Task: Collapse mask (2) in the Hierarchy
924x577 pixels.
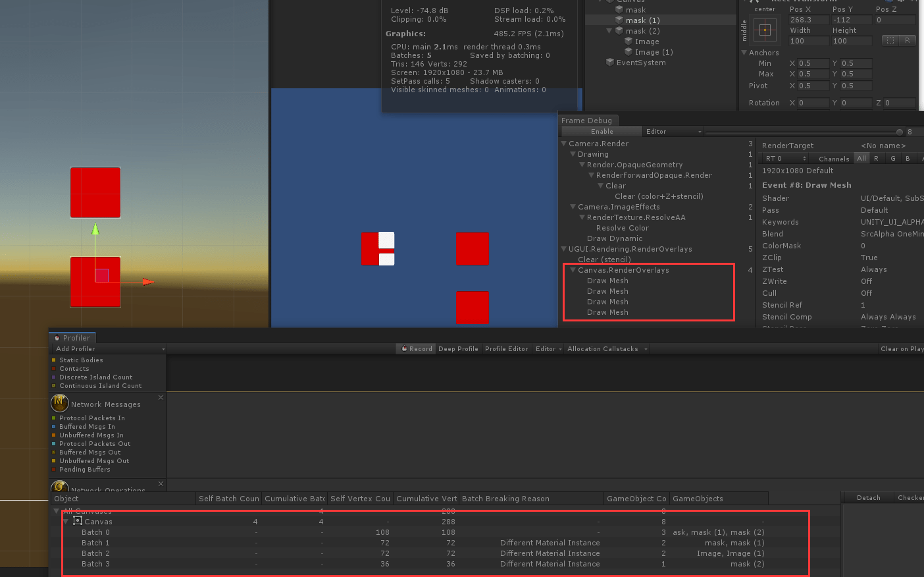Action: point(609,31)
